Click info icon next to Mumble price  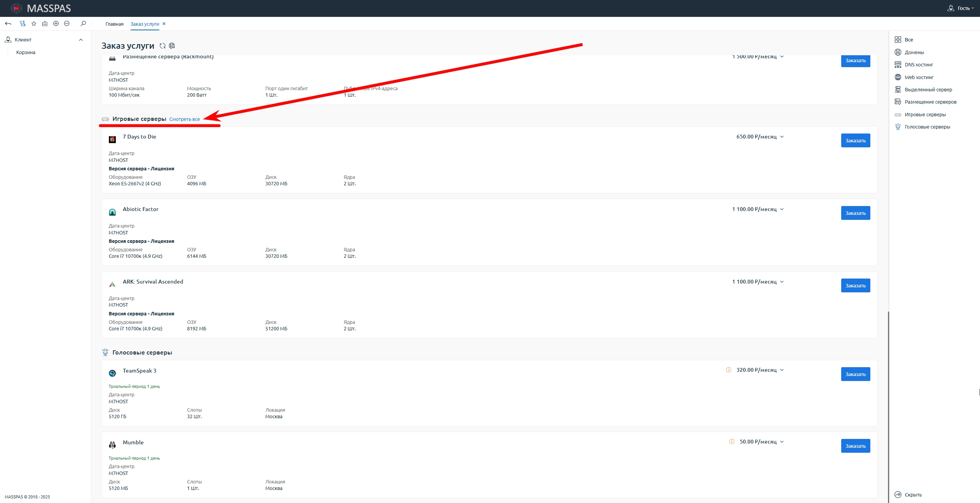point(732,442)
